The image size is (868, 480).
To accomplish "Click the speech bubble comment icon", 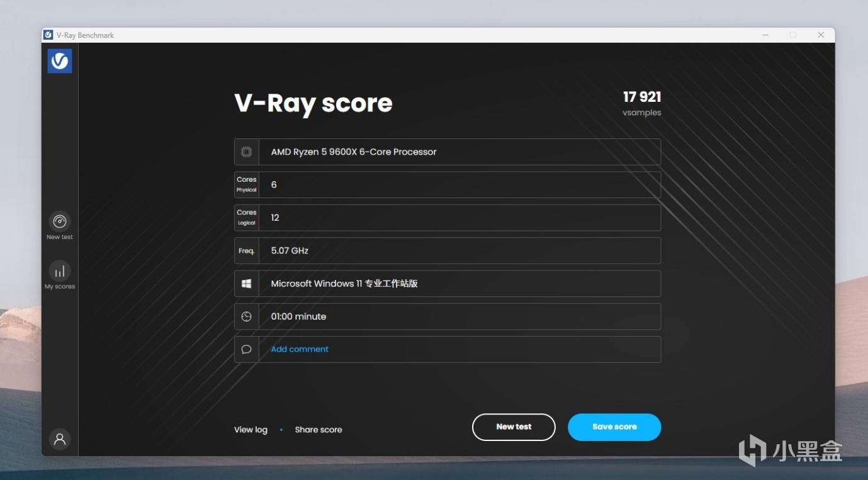I will pyautogui.click(x=247, y=349).
